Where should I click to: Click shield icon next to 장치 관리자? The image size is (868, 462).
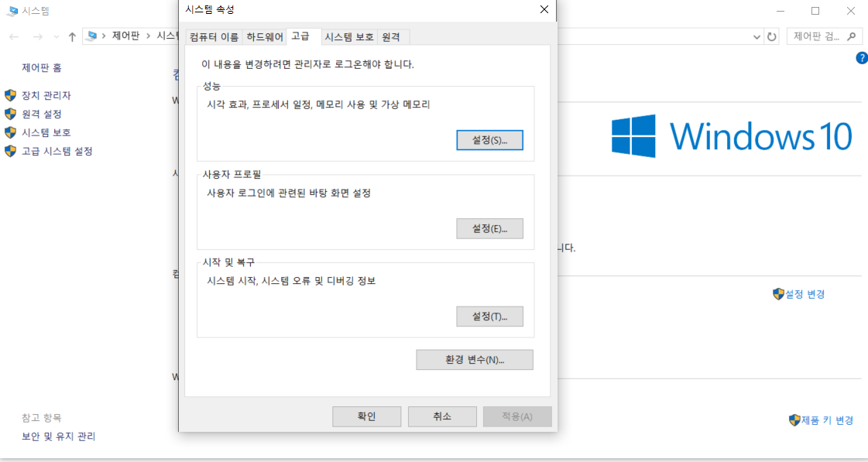pos(11,95)
